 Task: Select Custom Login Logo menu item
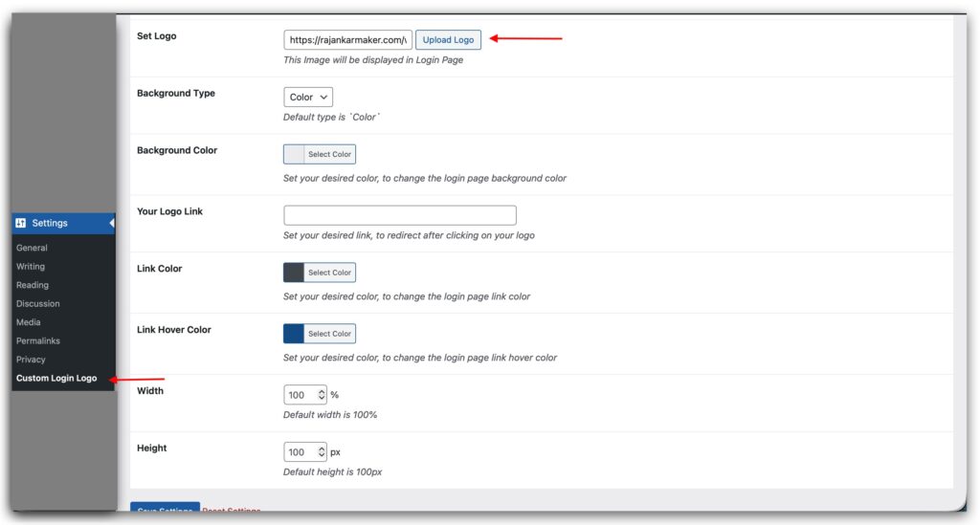[x=56, y=379]
